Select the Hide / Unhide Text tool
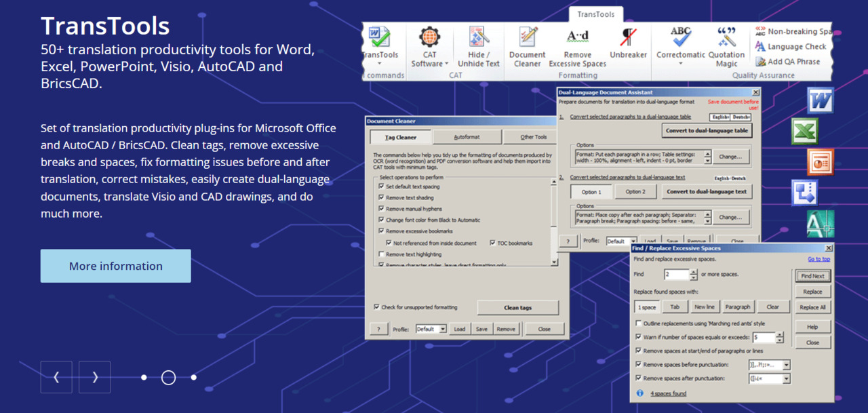This screenshot has width=868, height=413. tap(479, 47)
